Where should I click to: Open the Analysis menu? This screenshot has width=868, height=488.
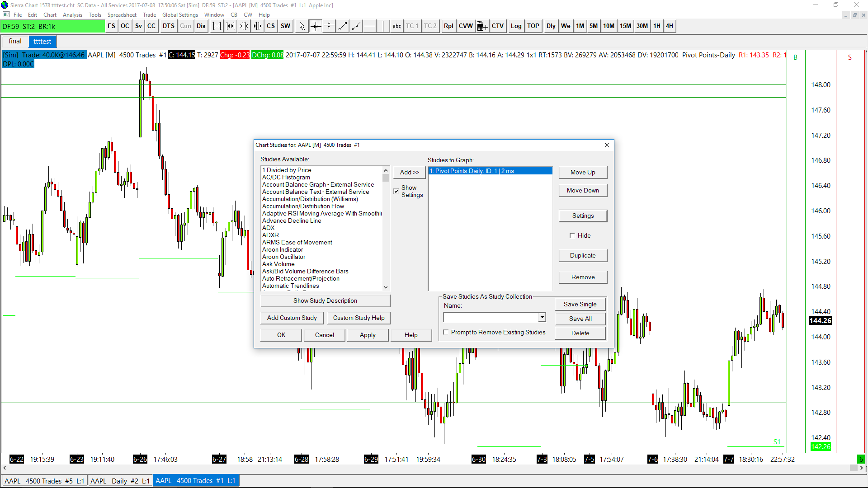pos(72,15)
